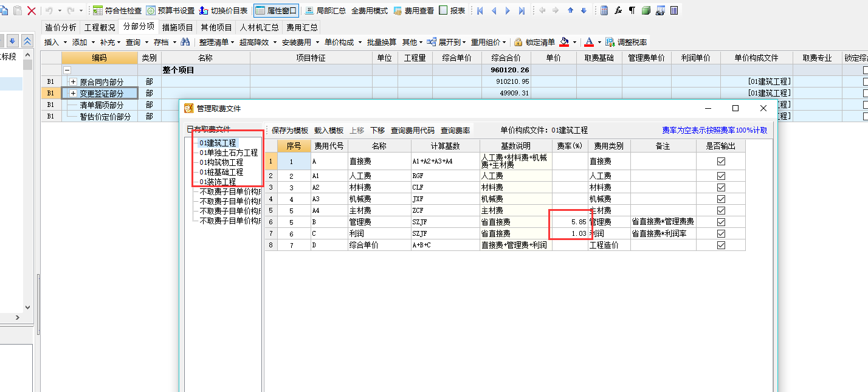Open font color dropdown arrow
The height and width of the screenshot is (392, 868).
coord(599,42)
